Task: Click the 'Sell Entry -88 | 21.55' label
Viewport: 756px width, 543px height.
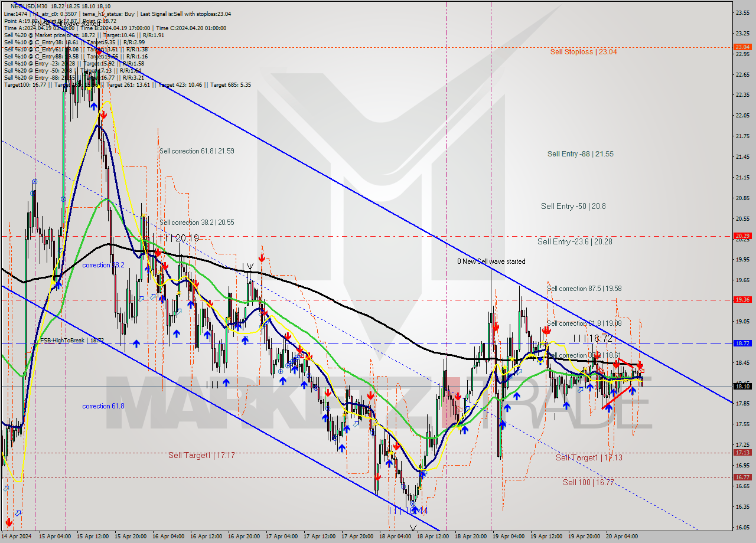Action: pyautogui.click(x=580, y=154)
